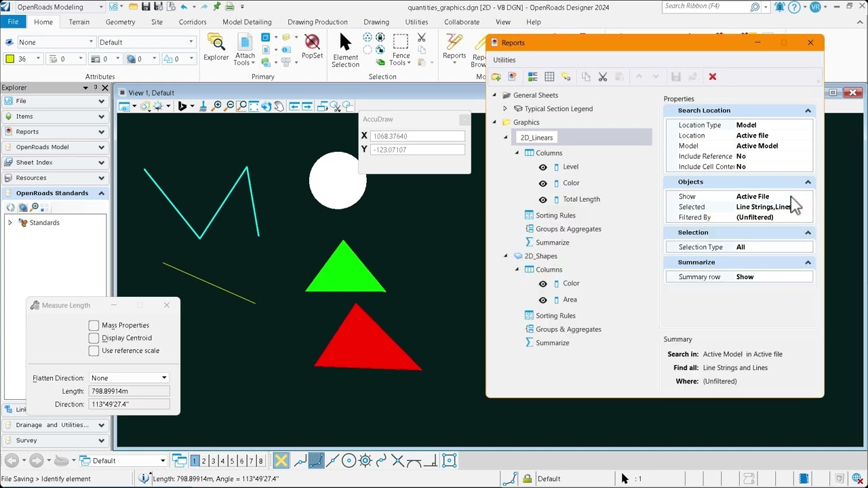Close the Measure Length dialog

pos(167,305)
